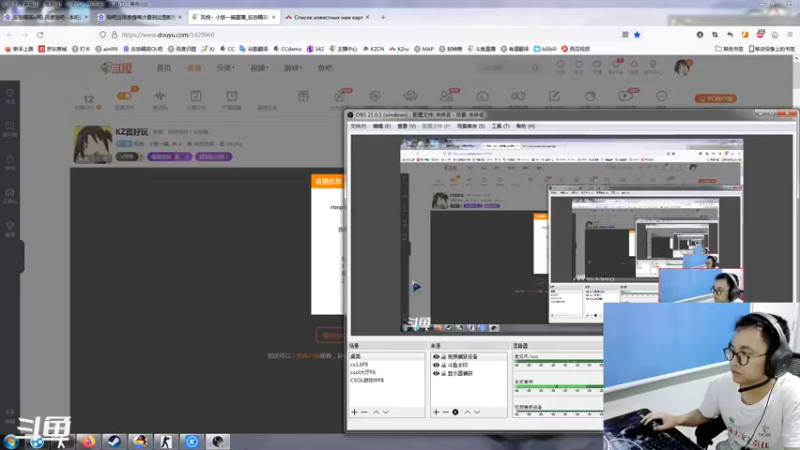Open the bilibili bookmark
800x450 pixels.
pyautogui.click(x=545, y=49)
